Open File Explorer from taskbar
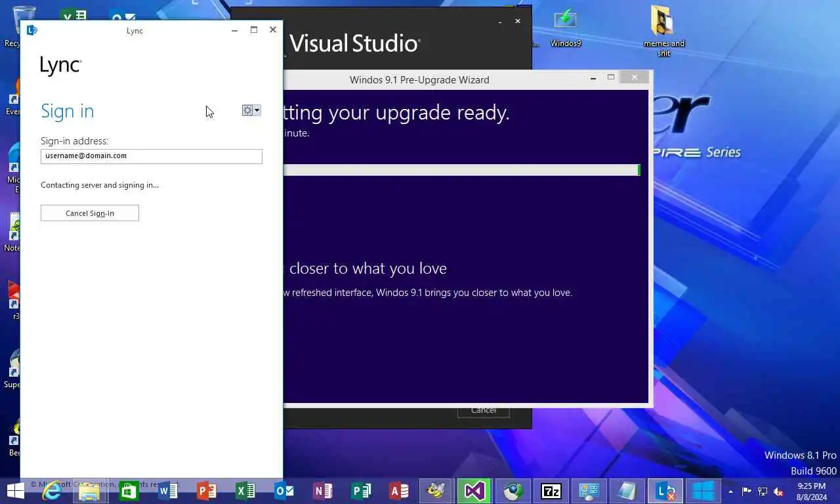The image size is (840, 504). pyautogui.click(x=89, y=491)
